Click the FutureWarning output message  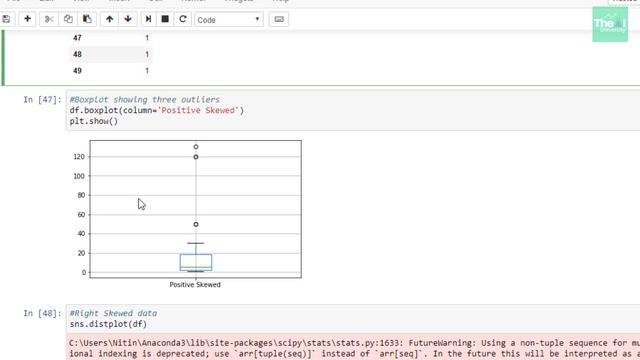point(353,348)
